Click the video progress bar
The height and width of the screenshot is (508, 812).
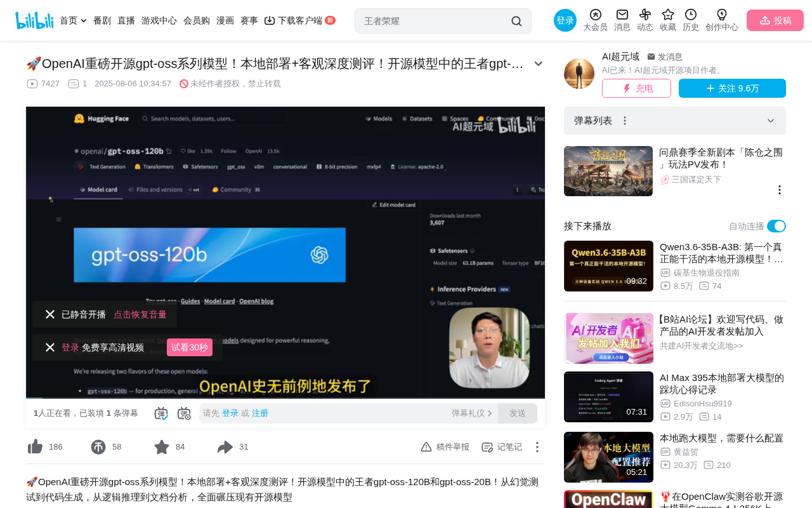(285, 398)
